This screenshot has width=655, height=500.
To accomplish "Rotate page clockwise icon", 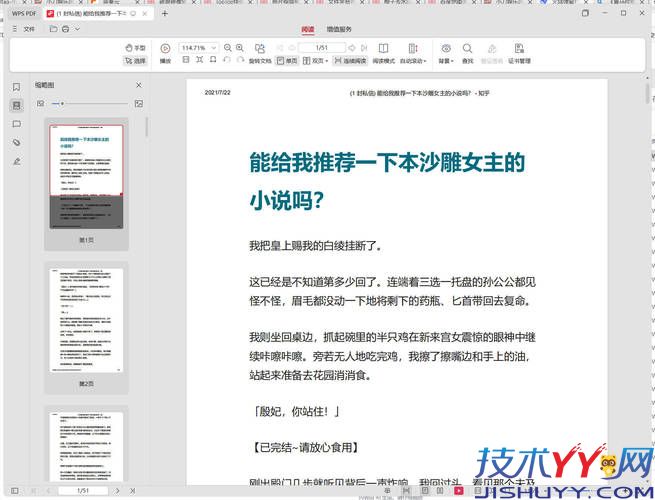I will point(240,60).
